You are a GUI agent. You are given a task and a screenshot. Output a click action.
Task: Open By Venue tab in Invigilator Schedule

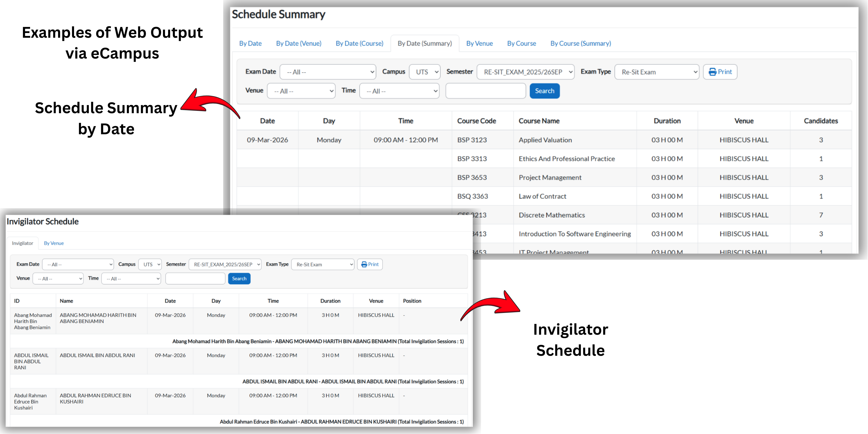click(x=53, y=243)
